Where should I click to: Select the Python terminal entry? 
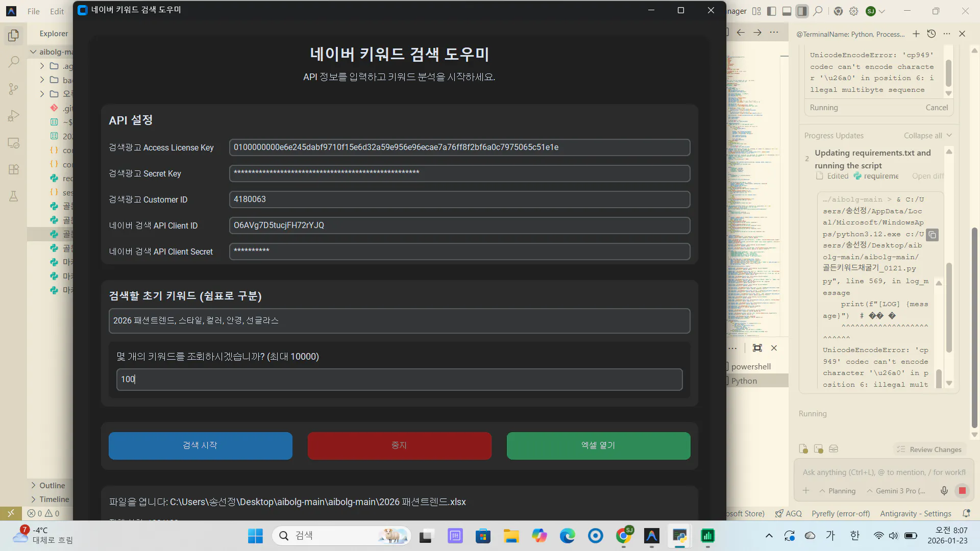click(744, 381)
